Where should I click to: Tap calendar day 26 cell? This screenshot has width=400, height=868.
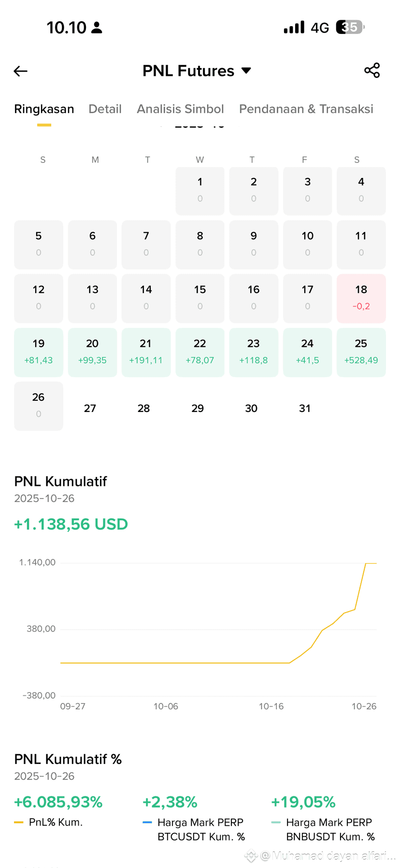coord(39,406)
